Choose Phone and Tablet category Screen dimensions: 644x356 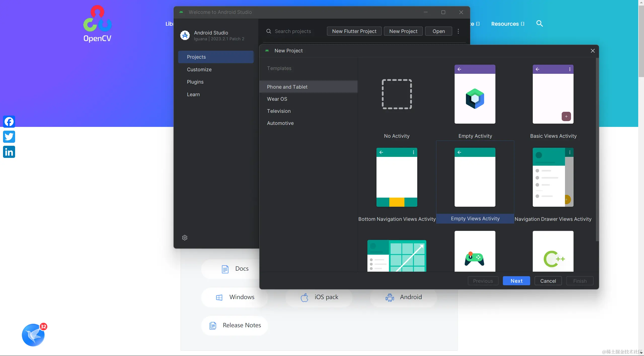click(308, 87)
